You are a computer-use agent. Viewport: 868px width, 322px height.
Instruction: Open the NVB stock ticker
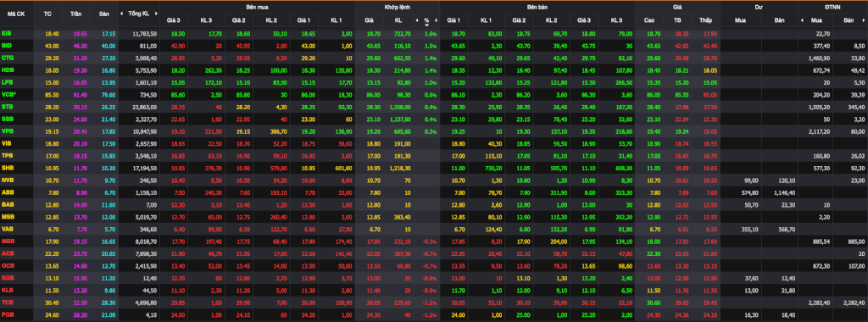(7, 180)
